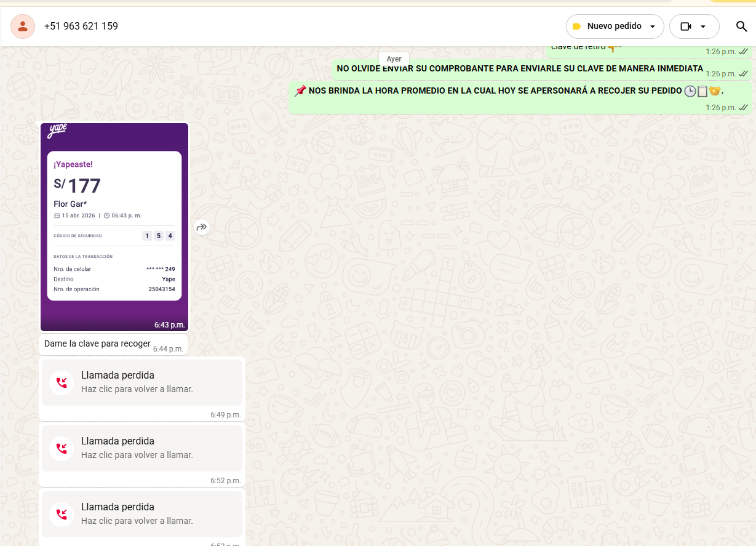
Task: Expand the caret next to "Nuevo pedido" text
Action: pyautogui.click(x=653, y=26)
